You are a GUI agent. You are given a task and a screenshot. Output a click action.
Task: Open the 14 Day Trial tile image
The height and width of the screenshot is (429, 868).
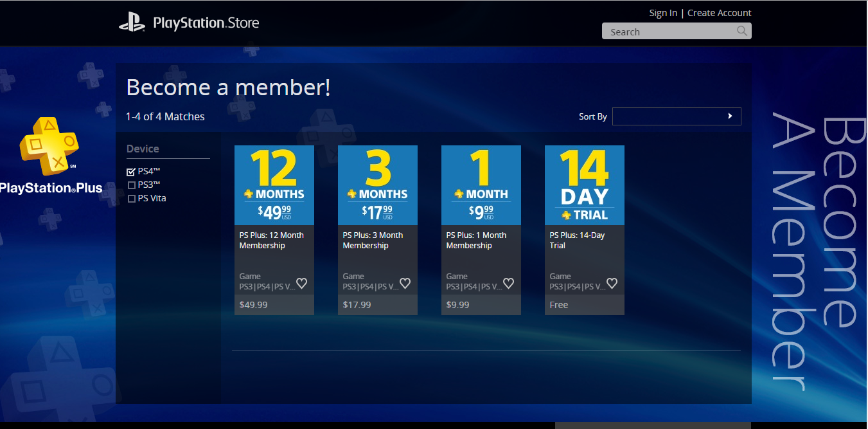(585, 185)
